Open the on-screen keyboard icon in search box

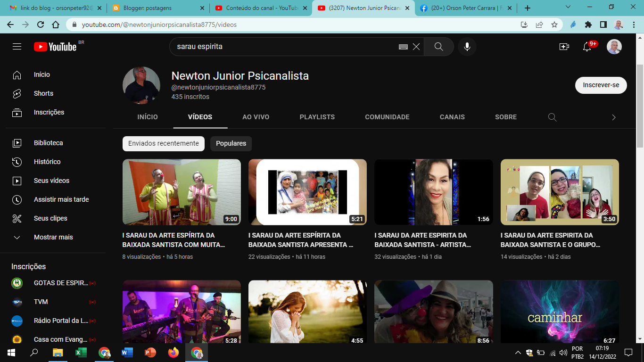pos(403,47)
